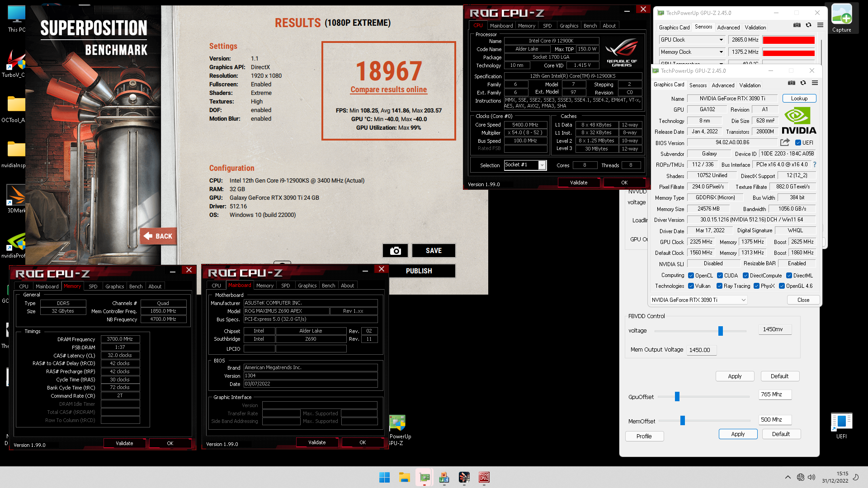Open the Compare results online link
This screenshot has width=868, height=488.
pyautogui.click(x=389, y=89)
